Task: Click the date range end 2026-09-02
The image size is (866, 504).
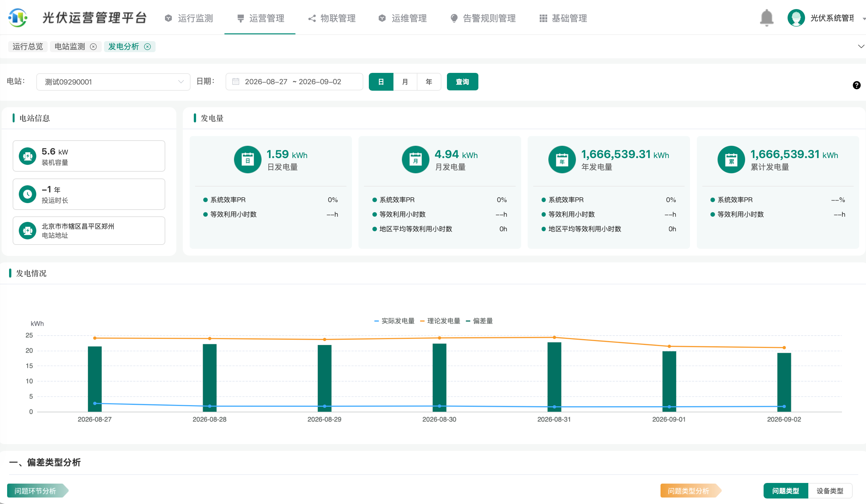Action: 320,82
